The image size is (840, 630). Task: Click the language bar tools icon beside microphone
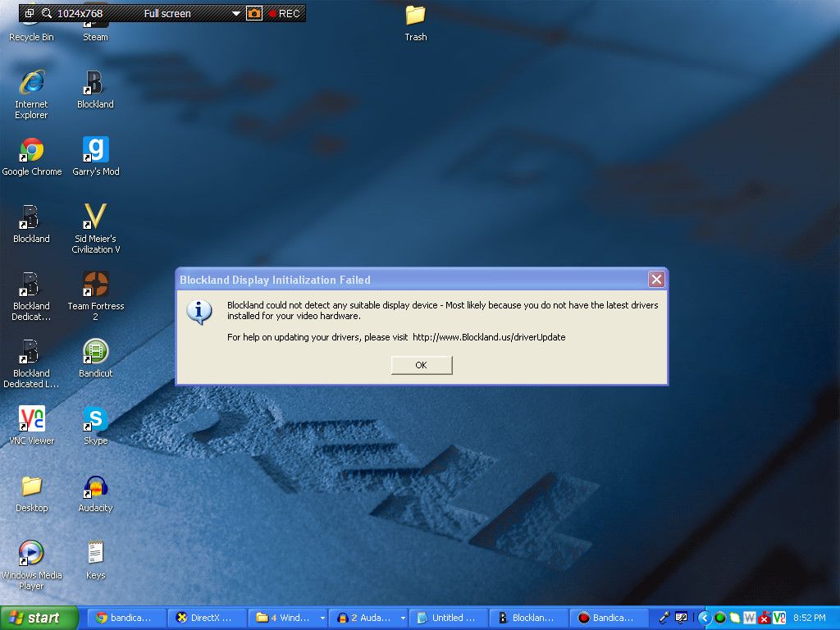[x=681, y=618]
